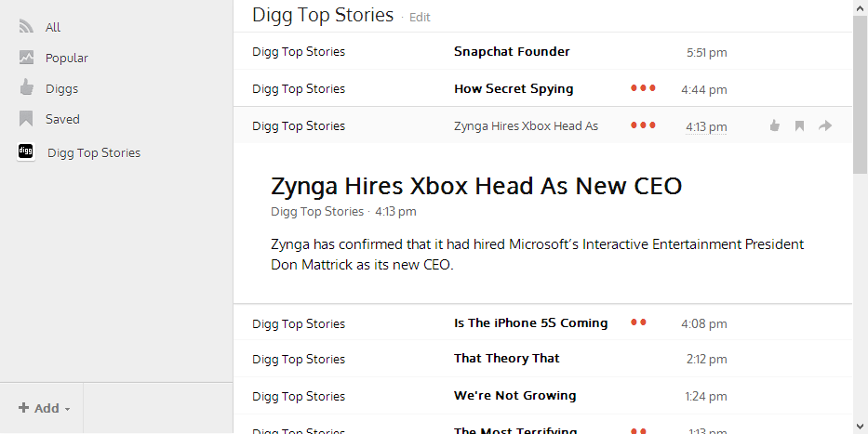Open the Snapchat Founder story
This screenshot has width=868, height=434.
(x=512, y=51)
